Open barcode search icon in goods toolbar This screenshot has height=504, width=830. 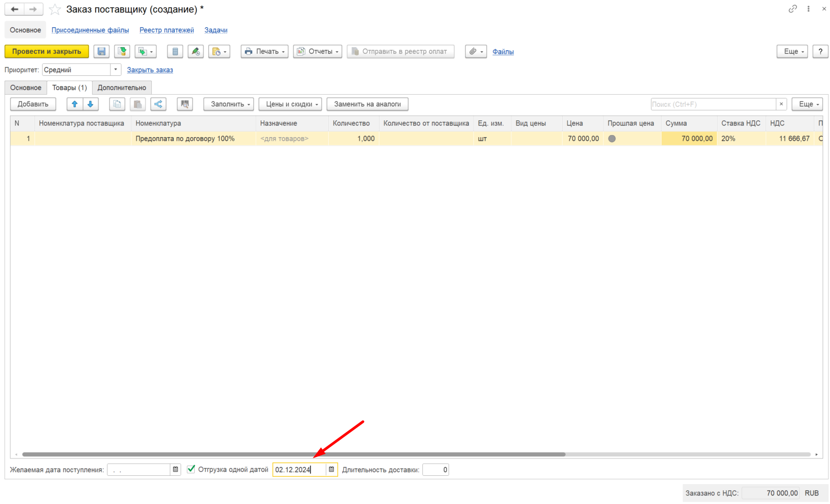click(x=185, y=104)
